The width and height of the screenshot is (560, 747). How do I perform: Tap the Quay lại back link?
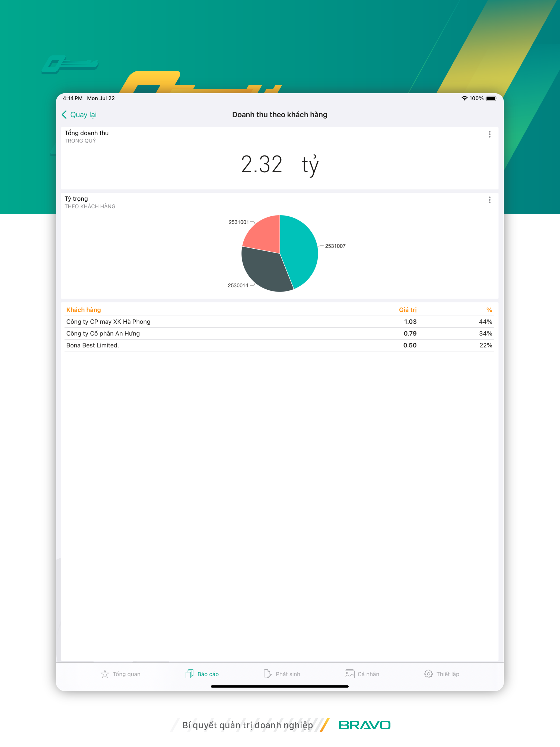(79, 115)
